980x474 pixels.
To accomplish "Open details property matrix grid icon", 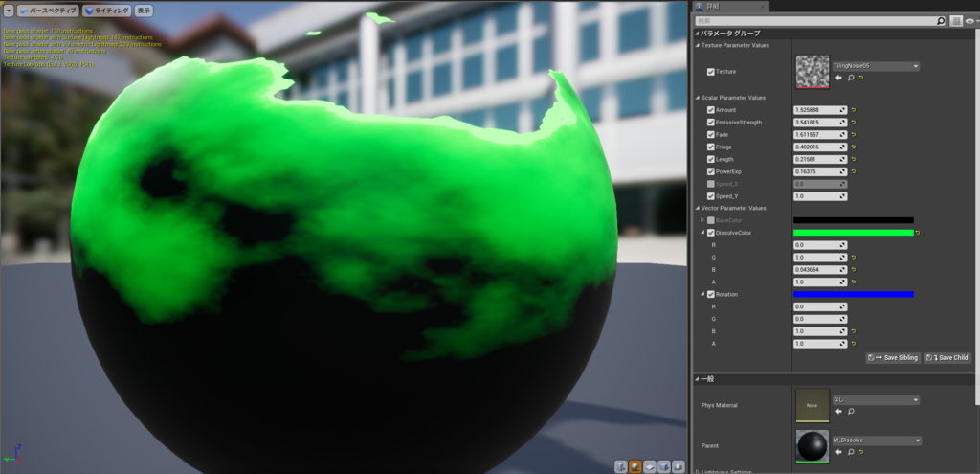I will [956, 21].
